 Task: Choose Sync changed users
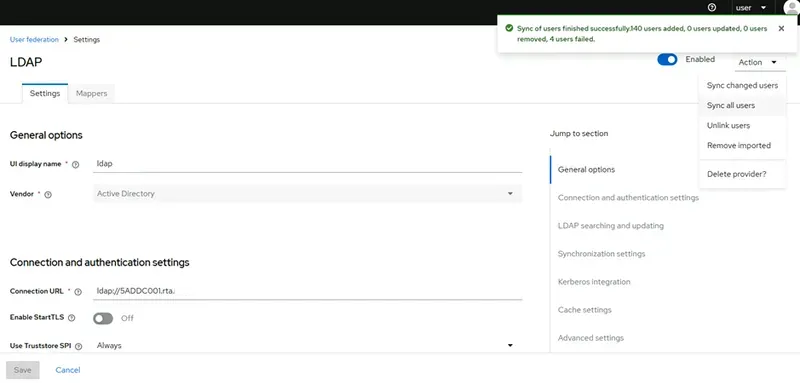pos(742,86)
